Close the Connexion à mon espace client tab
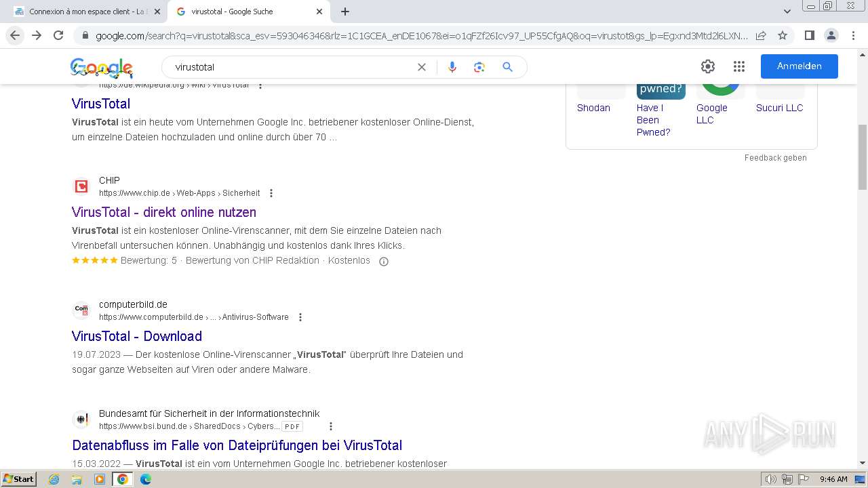The image size is (868, 488). [x=157, y=12]
